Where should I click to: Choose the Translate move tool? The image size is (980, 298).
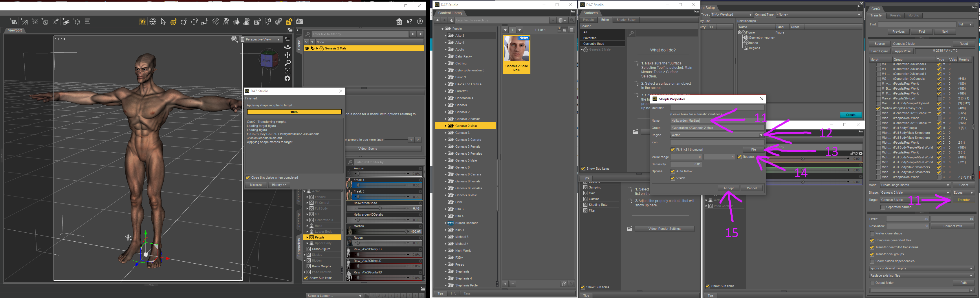click(194, 22)
